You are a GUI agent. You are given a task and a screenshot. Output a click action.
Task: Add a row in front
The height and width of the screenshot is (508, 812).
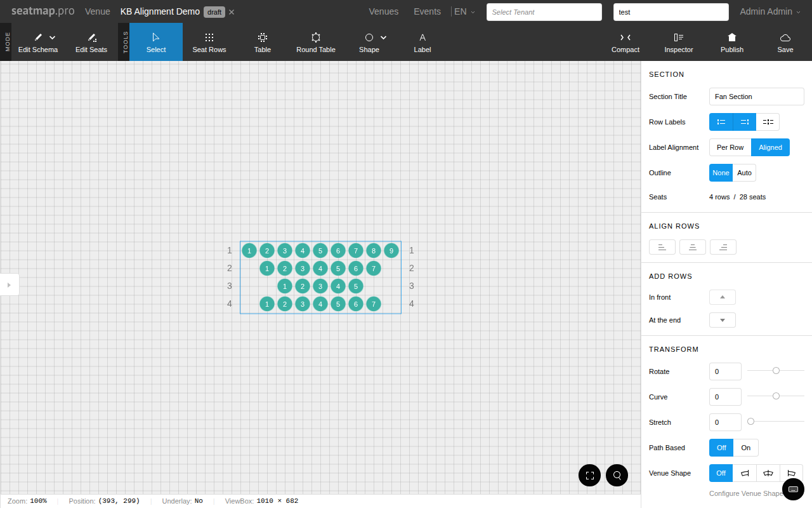coord(722,297)
